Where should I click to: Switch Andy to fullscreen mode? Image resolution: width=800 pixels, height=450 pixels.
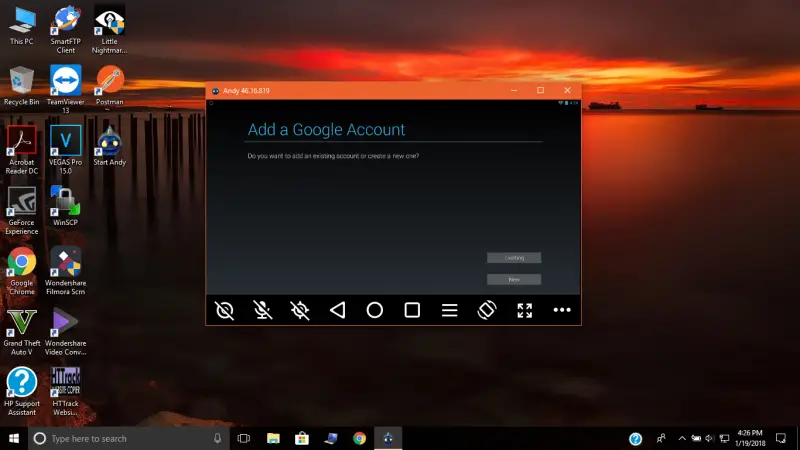[524, 310]
